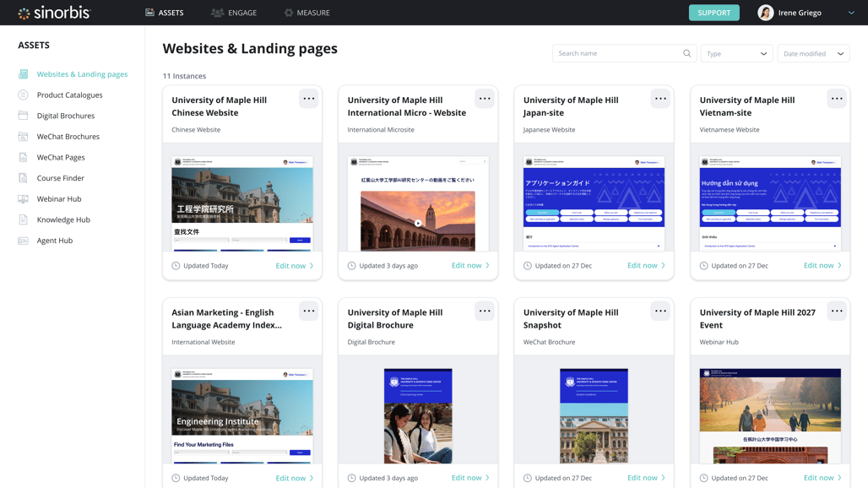Click Edit now on International Micro card
This screenshot has width=868, height=488.
coord(469,265)
